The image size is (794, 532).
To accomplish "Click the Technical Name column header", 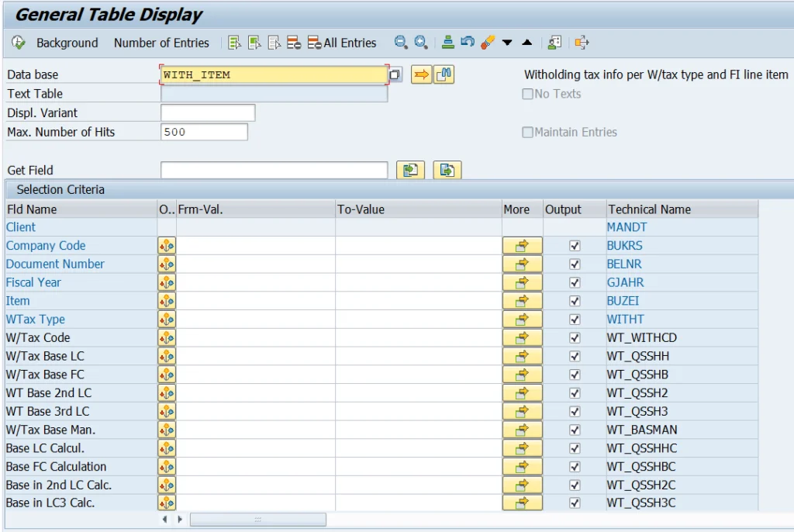I will (x=682, y=209).
